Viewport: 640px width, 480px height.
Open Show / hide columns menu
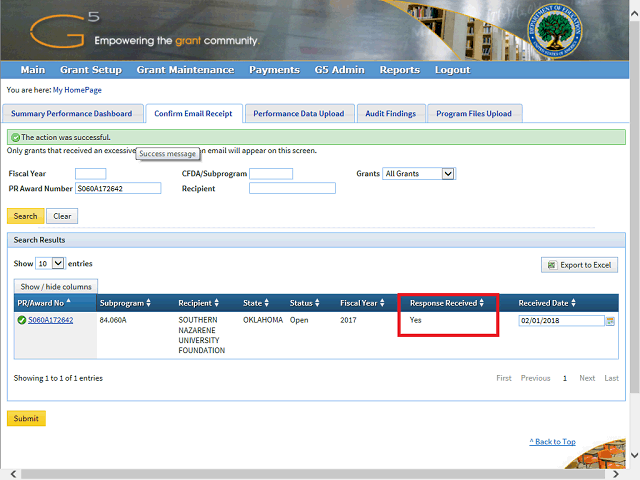(55, 286)
